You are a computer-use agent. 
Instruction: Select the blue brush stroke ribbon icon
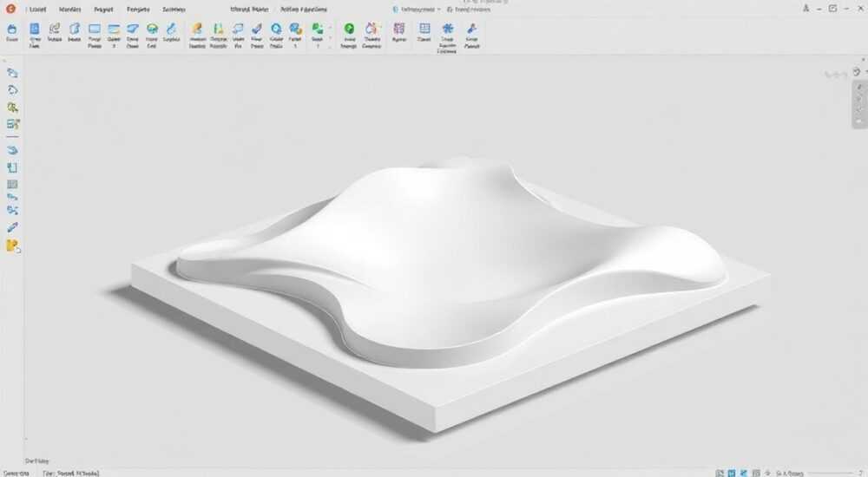(171, 29)
